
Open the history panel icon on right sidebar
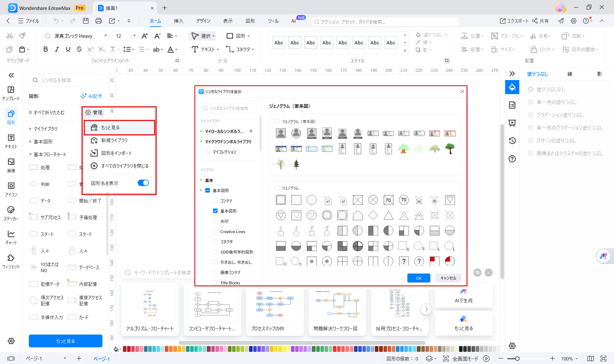coord(512,141)
